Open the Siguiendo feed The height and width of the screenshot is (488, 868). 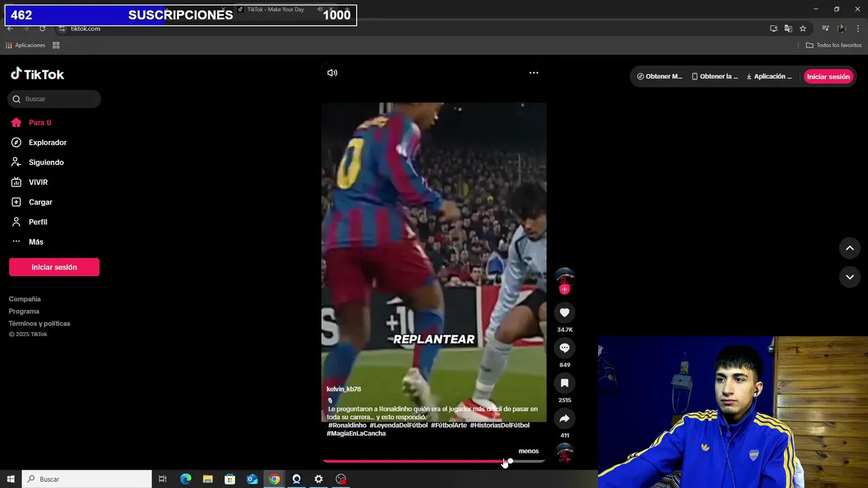click(46, 163)
